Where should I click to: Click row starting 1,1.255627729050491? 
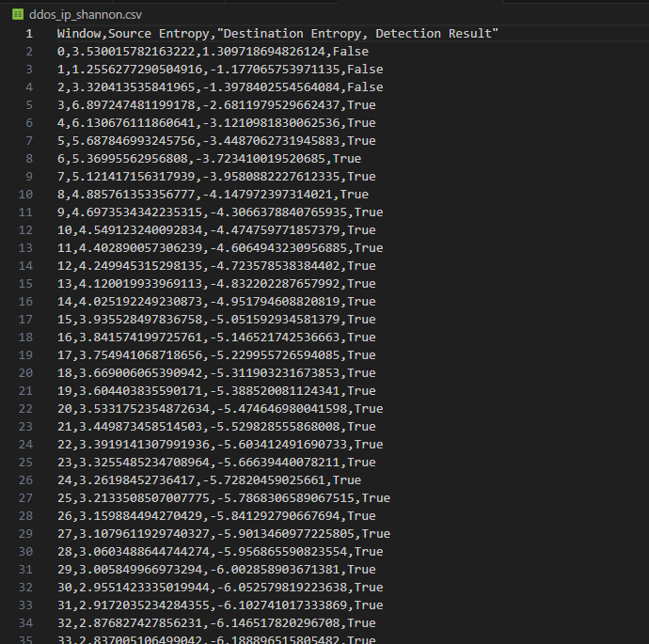click(x=220, y=69)
